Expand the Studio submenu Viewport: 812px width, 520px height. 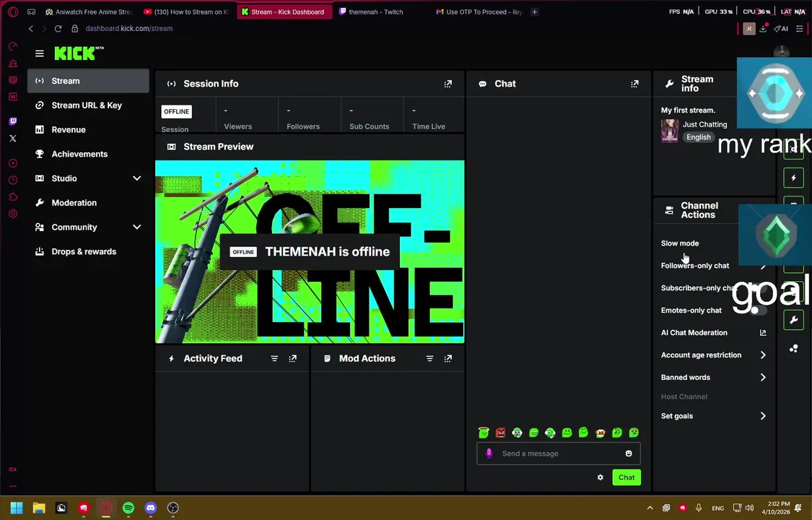pos(136,178)
